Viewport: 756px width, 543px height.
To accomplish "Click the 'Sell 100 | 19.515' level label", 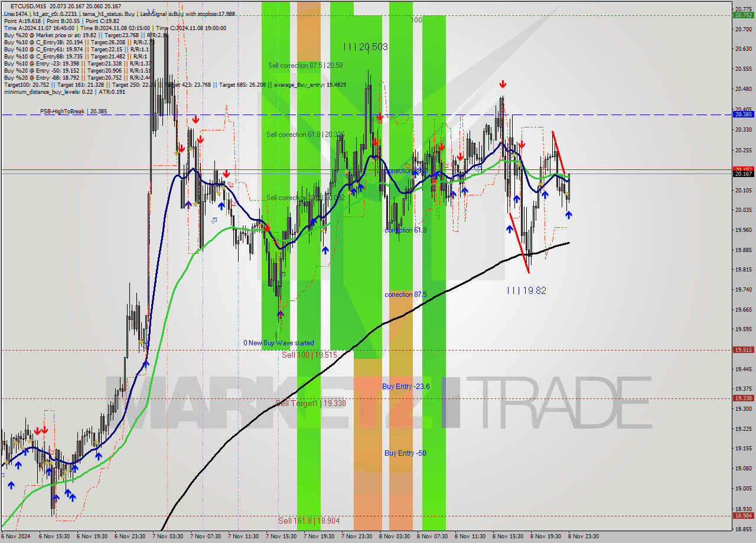I will (309, 355).
